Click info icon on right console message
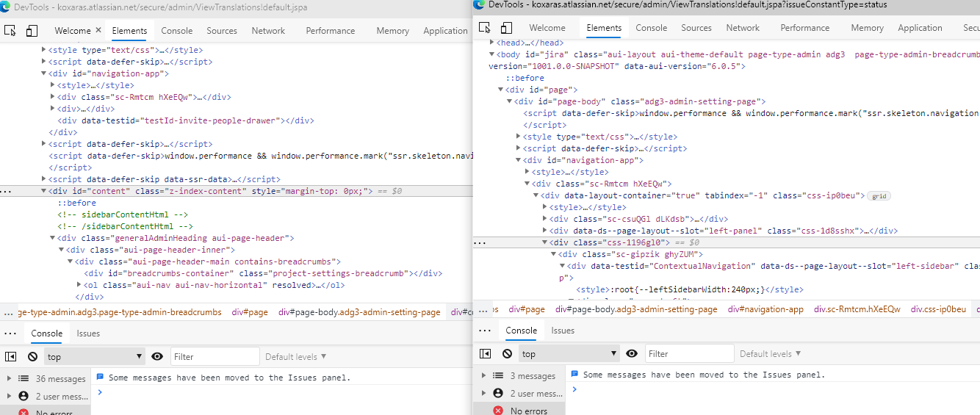The width and height of the screenshot is (980, 415). [574, 374]
